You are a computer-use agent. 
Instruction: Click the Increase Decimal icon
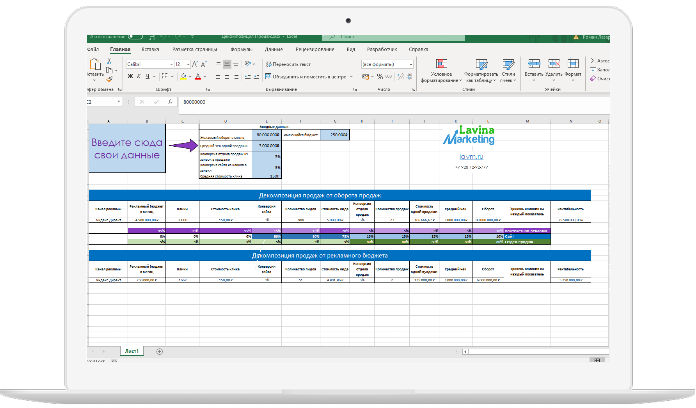point(400,77)
